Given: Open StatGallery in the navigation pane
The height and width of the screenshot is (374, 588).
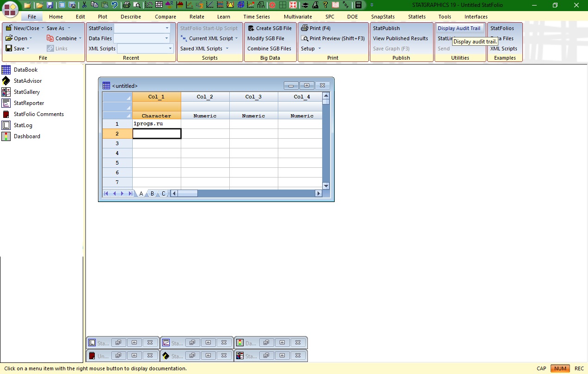Looking at the screenshot, I should click(26, 92).
